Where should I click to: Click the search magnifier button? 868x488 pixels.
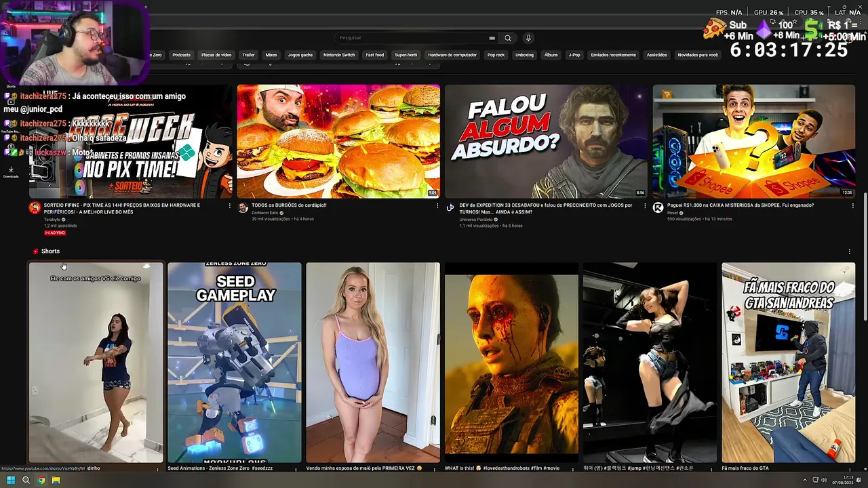507,38
